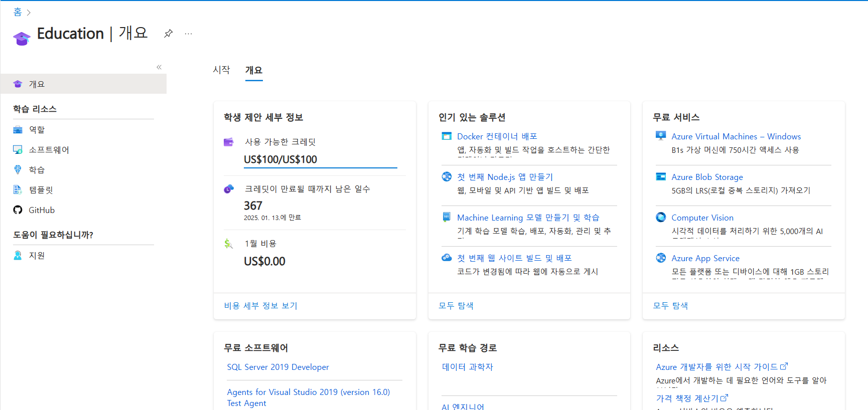Click the US$0.00 monthly cost value
The height and width of the screenshot is (410, 868).
(x=264, y=261)
